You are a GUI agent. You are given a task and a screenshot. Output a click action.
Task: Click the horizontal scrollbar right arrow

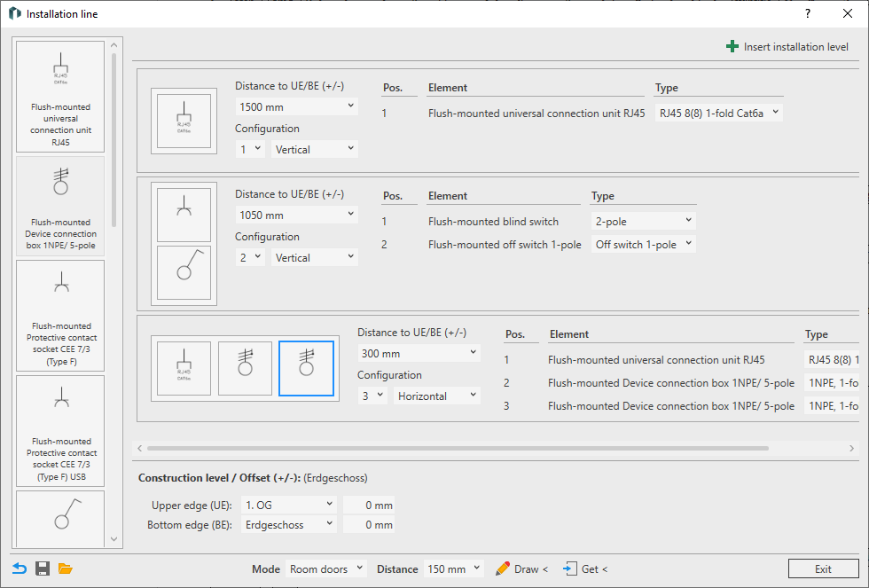[x=852, y=448]
